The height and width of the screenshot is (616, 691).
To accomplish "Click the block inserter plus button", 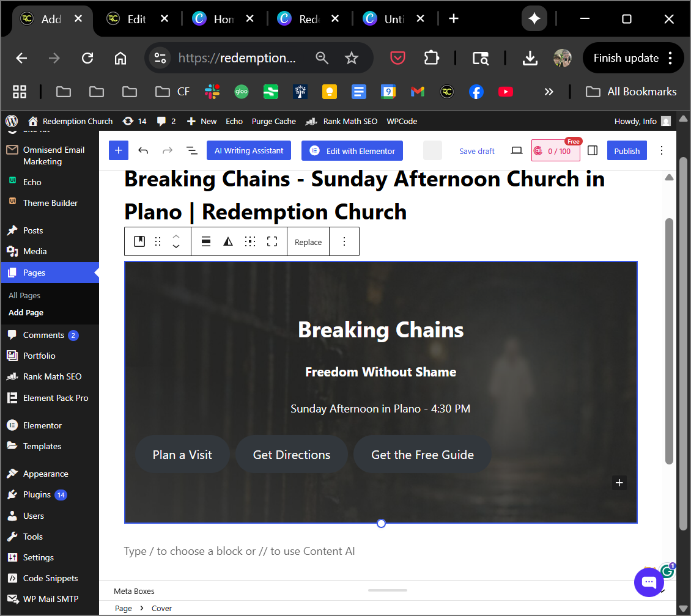I will [x=119, y=151].
